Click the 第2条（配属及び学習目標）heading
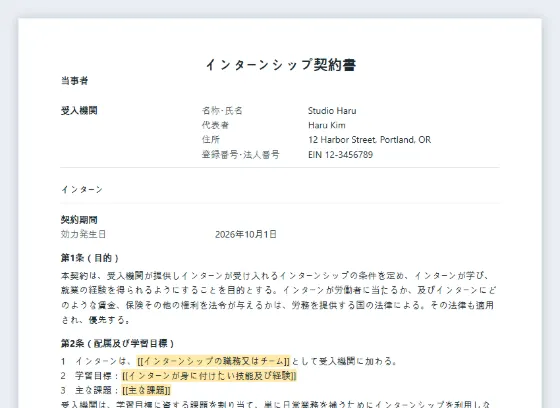This screenshot has width=560, height=408. tap(118, 344)
